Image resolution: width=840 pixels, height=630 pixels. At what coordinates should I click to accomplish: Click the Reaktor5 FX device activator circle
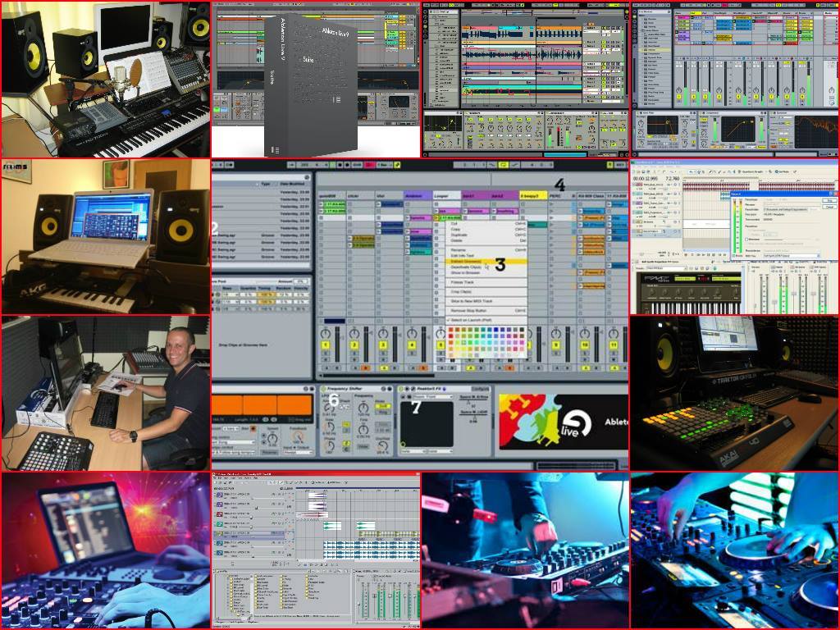click(401, 388)
